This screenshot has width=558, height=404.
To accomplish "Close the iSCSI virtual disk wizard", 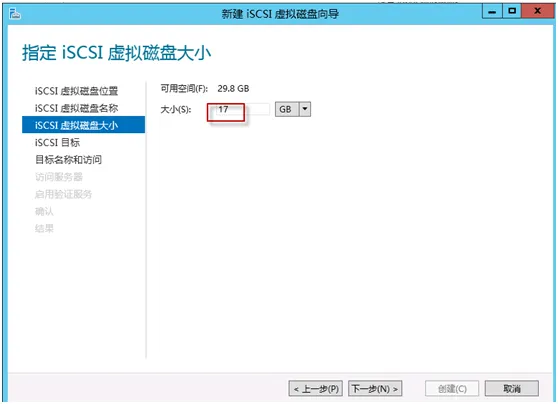I will (x=537, y=11).
